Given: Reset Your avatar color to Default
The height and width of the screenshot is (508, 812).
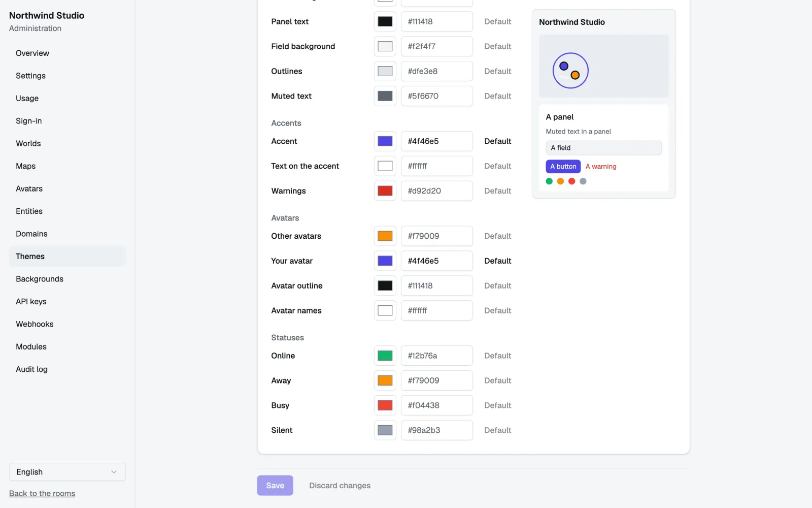Looking at the screenshot, I should point(498,261).
